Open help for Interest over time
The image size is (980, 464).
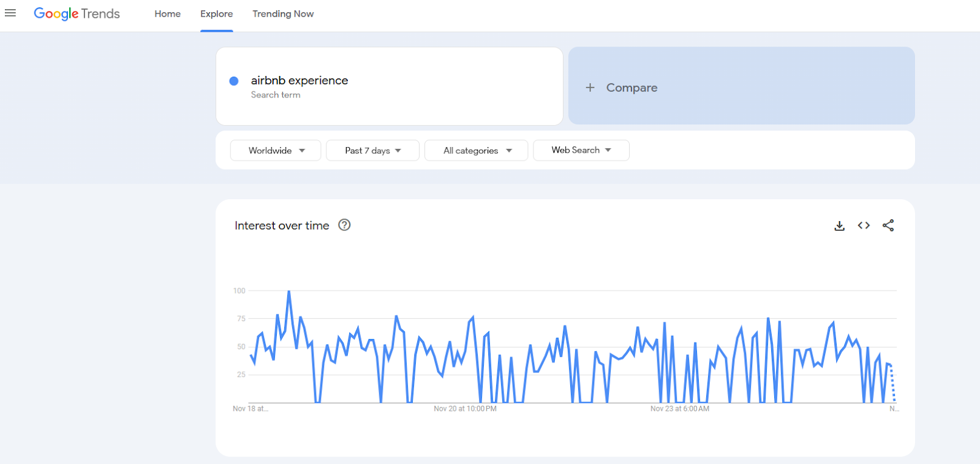(345, 225)
